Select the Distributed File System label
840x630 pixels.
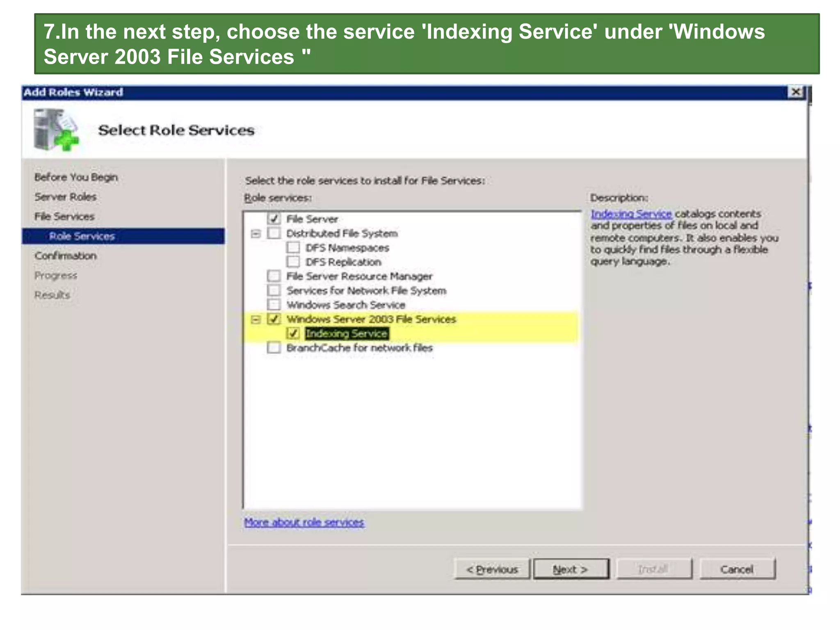tap(342, 233)
